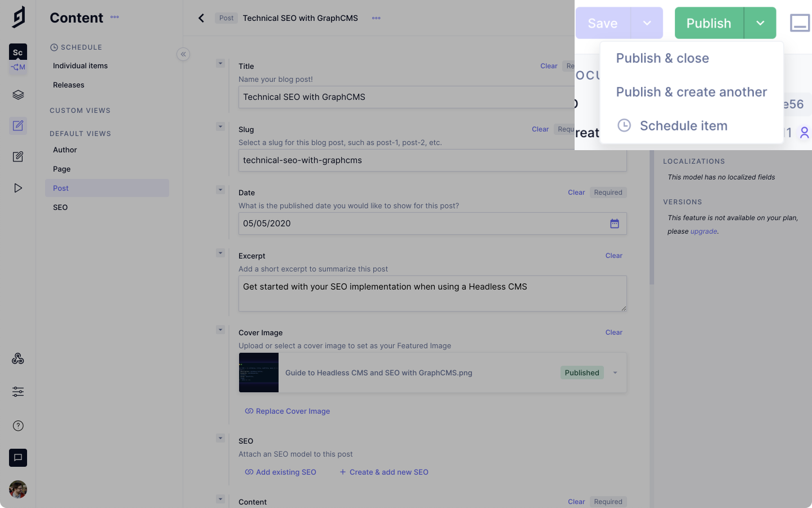Open more options dots next to post title

376,18
